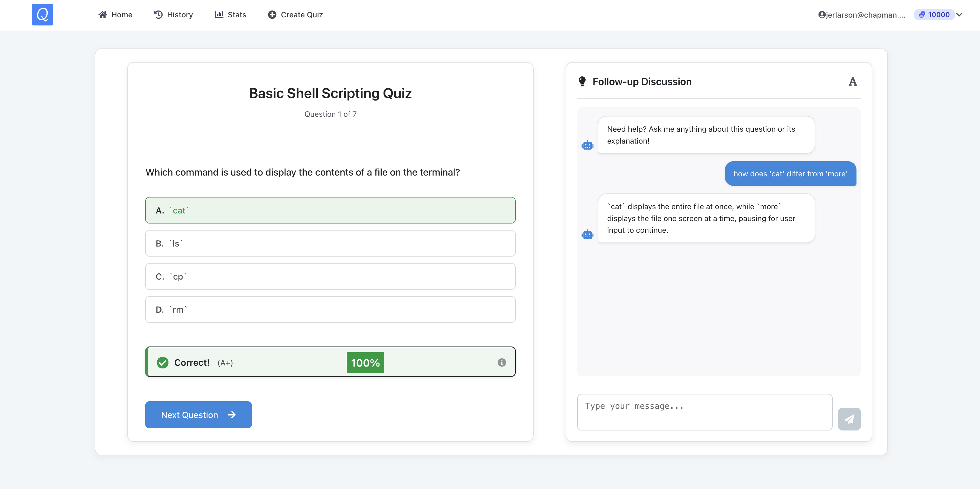980x489 pixels.
Task: Click the green 100% score bar
Action: 365,362
